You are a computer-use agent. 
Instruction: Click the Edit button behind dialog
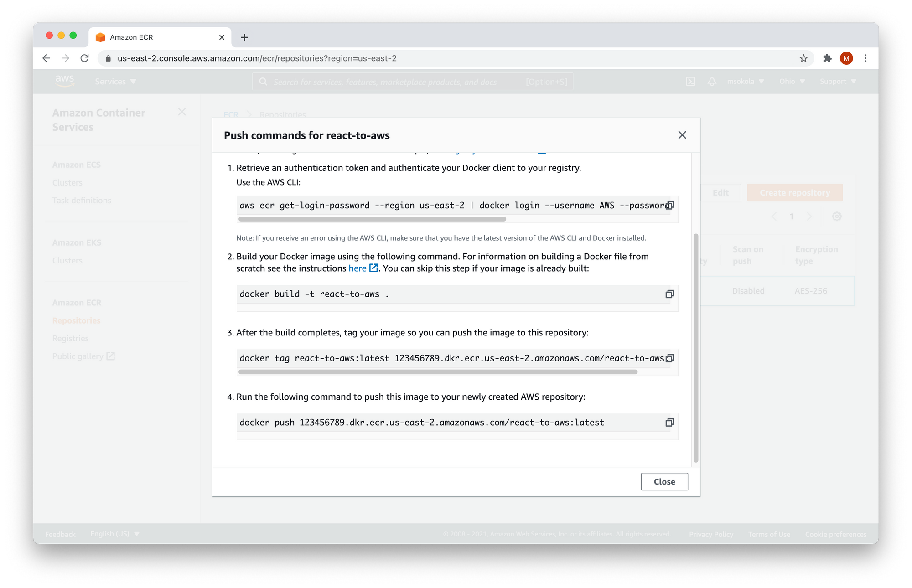coord(720,193)
